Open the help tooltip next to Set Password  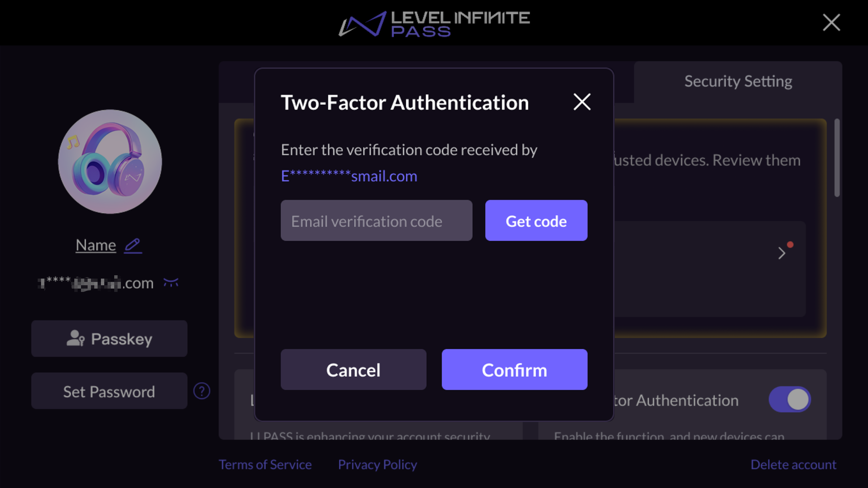point(202,391)
